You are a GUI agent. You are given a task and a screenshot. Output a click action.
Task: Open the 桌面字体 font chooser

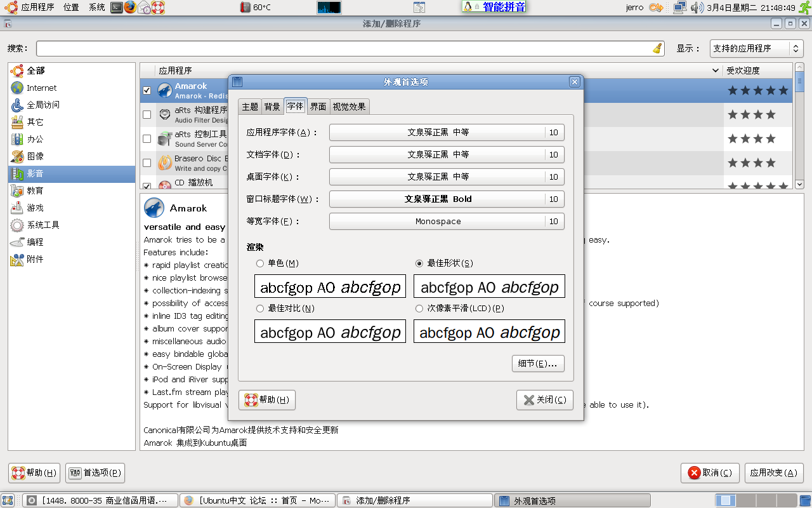point(447,177)
